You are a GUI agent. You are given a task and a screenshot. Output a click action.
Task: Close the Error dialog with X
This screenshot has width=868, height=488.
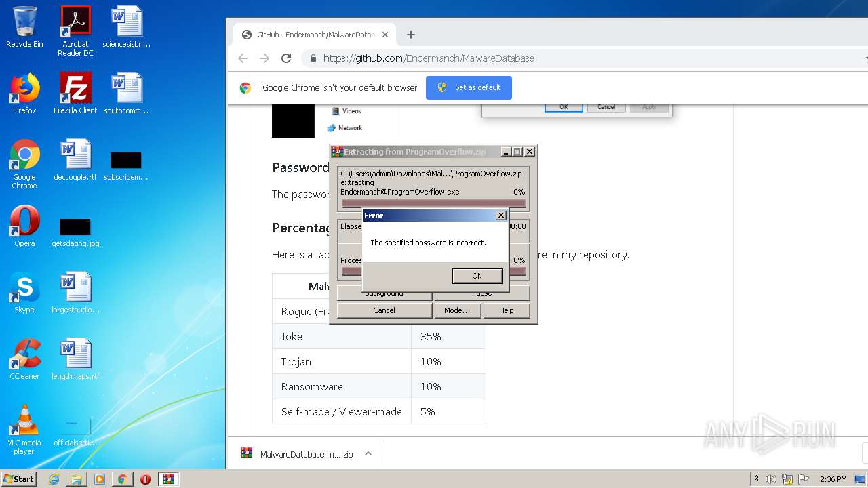click(500, 216)
